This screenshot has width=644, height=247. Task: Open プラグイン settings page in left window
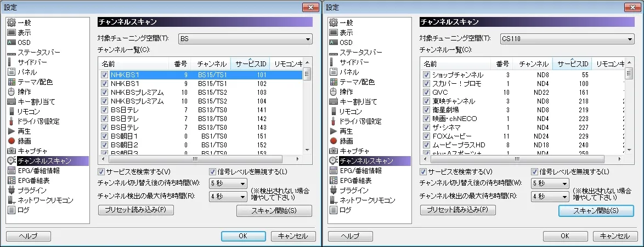pos(32,190)
